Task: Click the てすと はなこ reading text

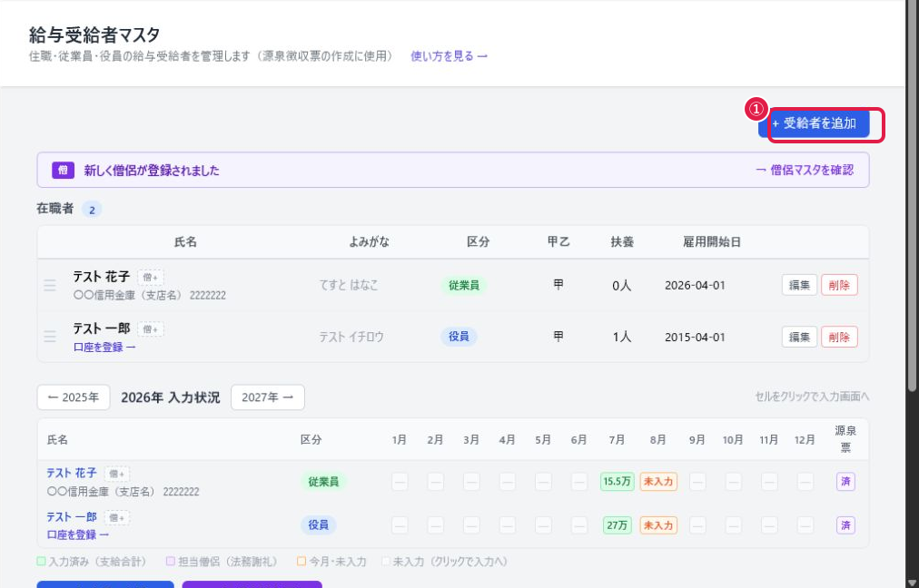Action: click(349, 285)
